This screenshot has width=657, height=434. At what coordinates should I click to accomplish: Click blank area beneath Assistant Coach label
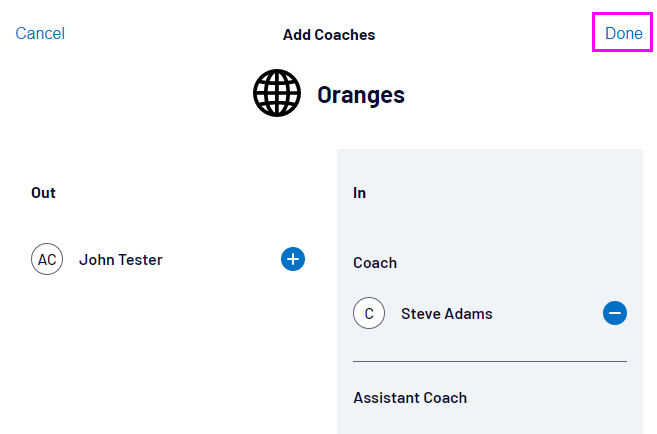[490, 422]
